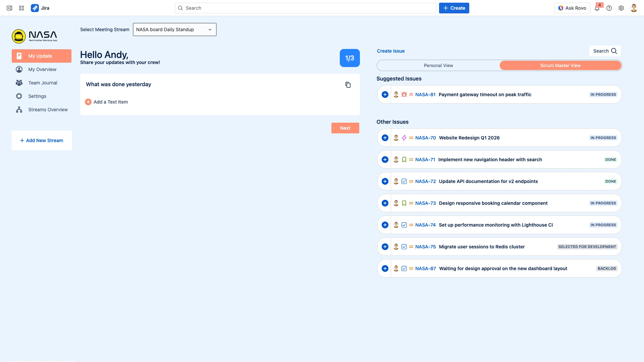Click the Next button
This screenshot has width=644, height=362.
click(345, 128)
